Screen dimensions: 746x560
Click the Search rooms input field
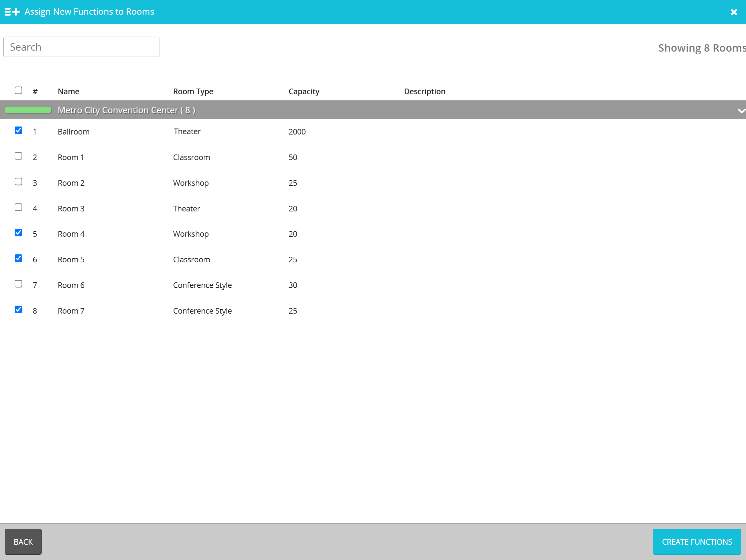[81, 47]
